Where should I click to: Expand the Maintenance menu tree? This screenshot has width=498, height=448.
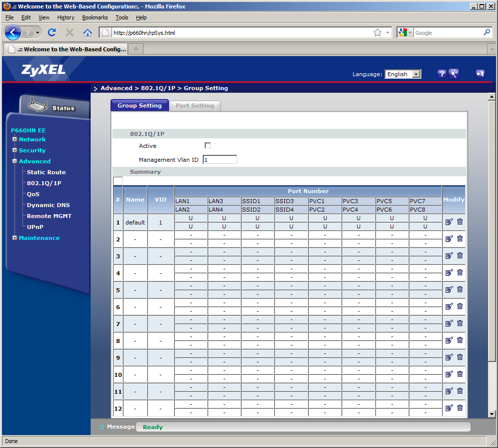coord(14,237)
